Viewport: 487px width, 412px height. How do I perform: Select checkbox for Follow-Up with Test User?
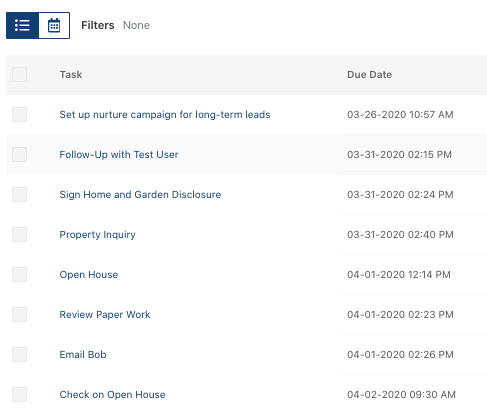click(20, 154)
